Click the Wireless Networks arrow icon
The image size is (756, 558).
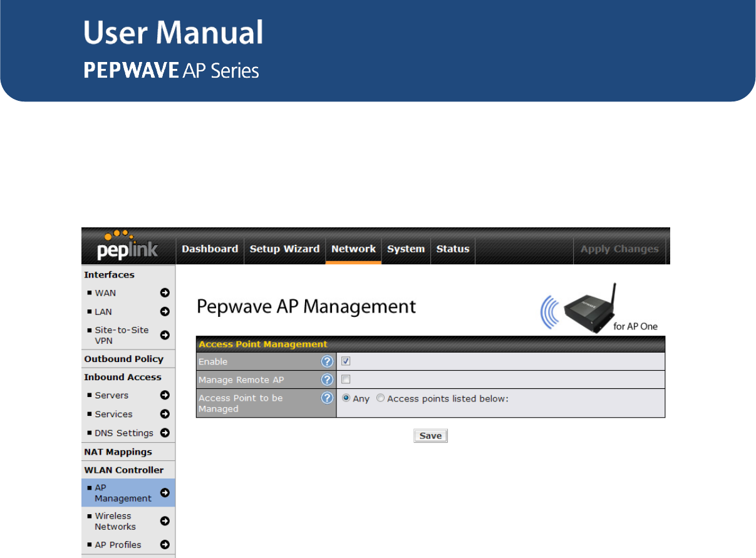[165, 521]
